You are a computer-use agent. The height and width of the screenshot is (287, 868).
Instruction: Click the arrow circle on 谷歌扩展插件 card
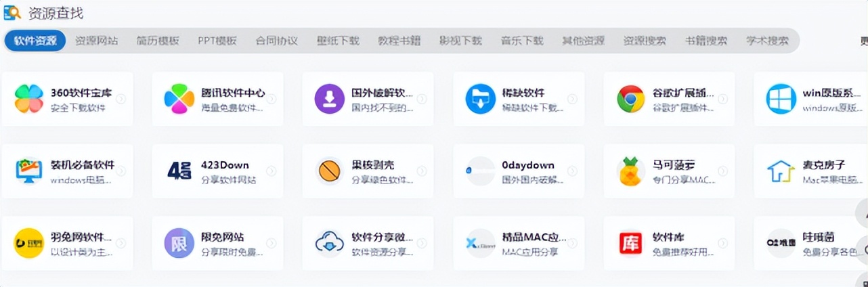coord(722,100)
